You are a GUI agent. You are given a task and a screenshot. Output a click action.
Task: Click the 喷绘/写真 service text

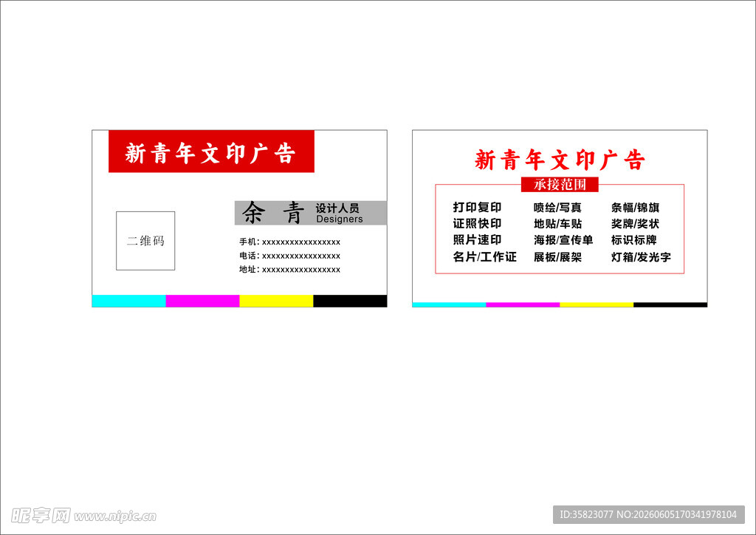(x=558, y=208)
